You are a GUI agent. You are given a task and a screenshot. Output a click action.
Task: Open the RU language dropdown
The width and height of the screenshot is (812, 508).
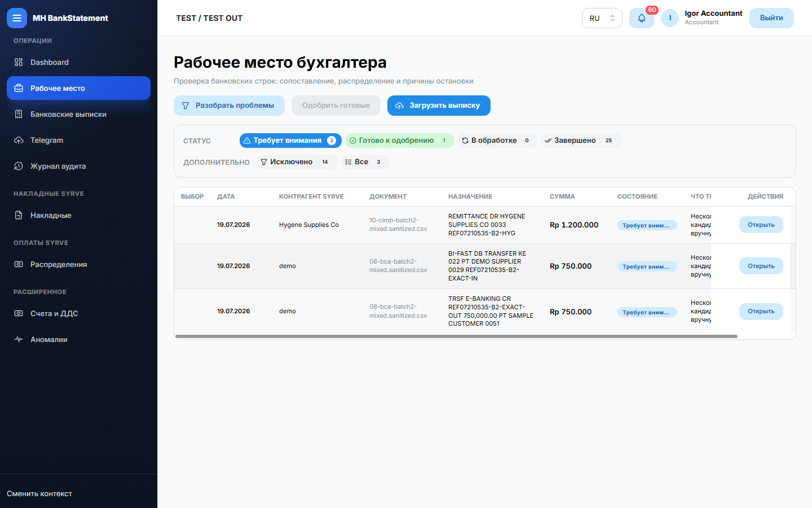(x=602, y=18)
